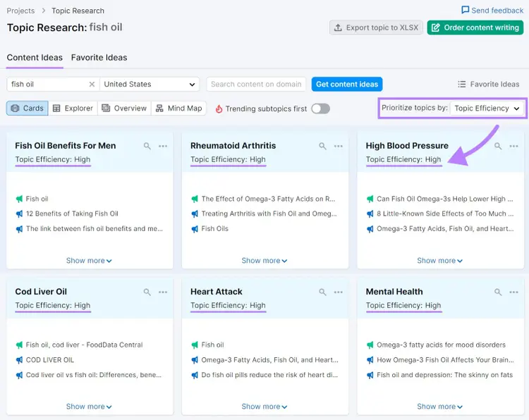Viewport: 529px width, 420px height.
Task: Expand Show more on Heart Attack card
Action: click(264, 407)
